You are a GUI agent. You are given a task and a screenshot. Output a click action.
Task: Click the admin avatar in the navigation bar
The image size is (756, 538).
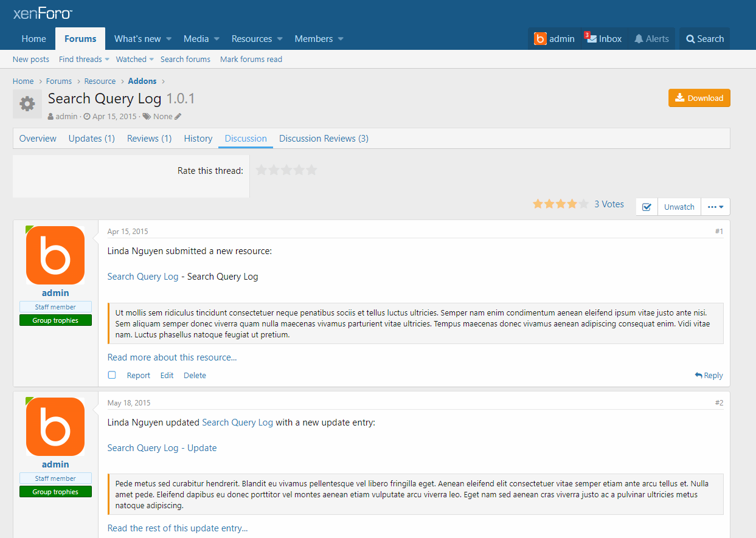pos(540,39)
